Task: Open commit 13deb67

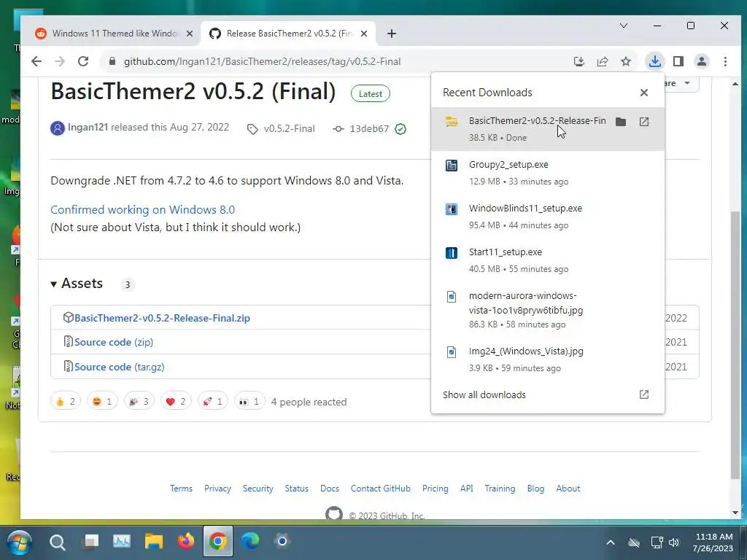Action: [369, 128]
